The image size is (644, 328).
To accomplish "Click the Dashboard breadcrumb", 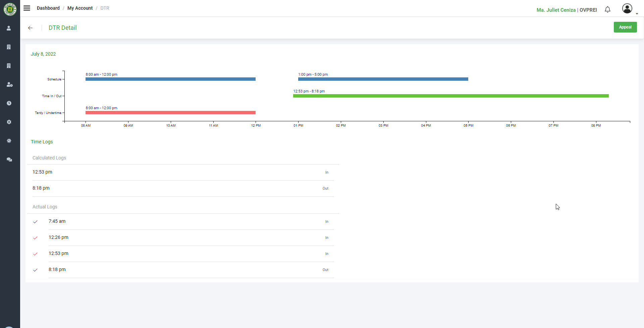I will coord(48,8).
